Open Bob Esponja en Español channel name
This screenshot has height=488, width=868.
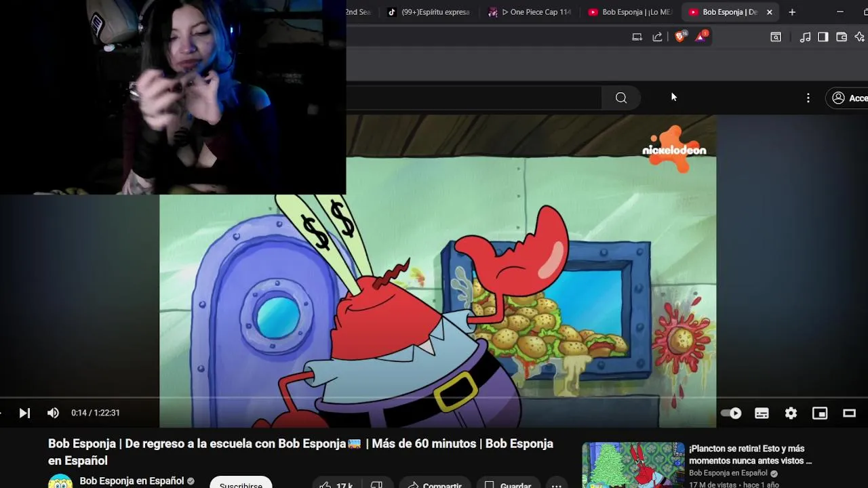tap(132, 481)
